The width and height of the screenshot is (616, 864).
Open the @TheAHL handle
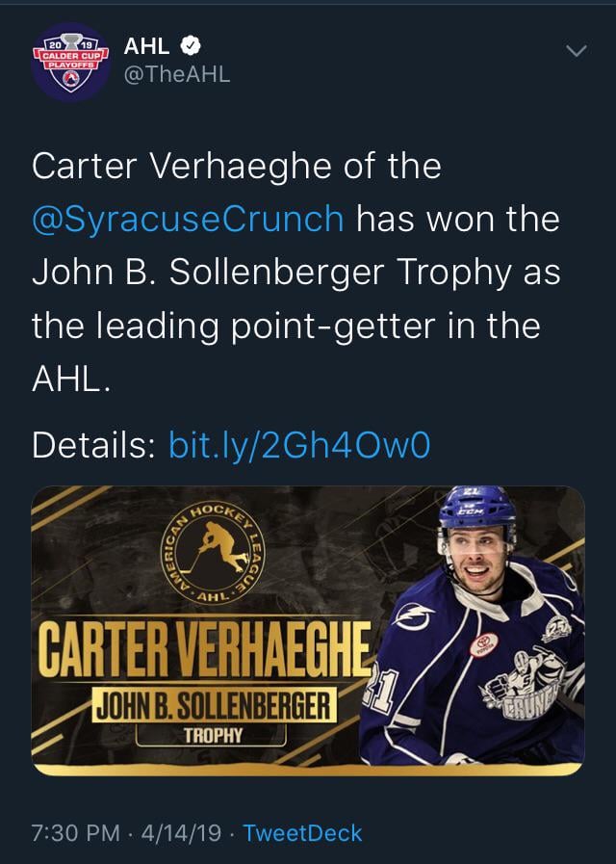point(178,75)
